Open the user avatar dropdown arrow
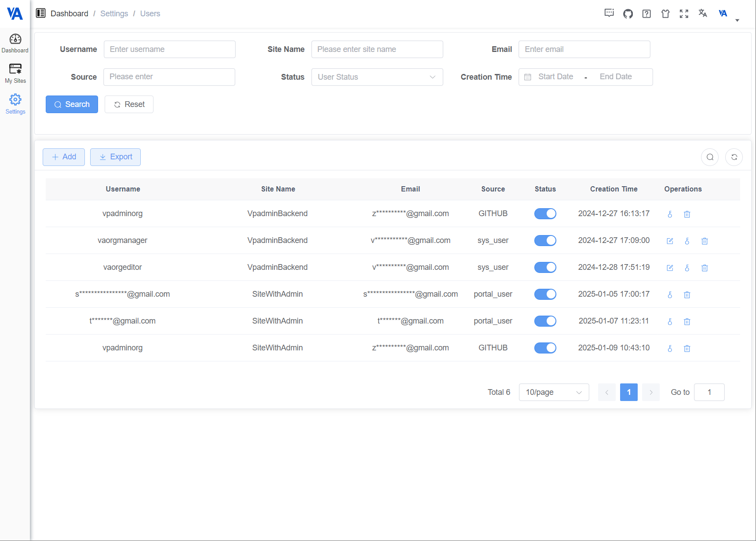The height and width of the screenshot is (541, 756). 737,20
